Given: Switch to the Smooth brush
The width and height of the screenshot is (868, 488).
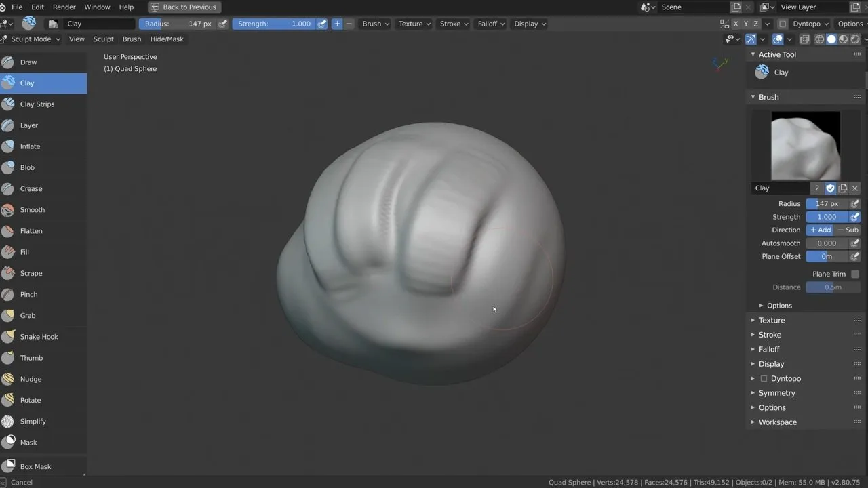Looking at the screenshot, I should 43,210.
